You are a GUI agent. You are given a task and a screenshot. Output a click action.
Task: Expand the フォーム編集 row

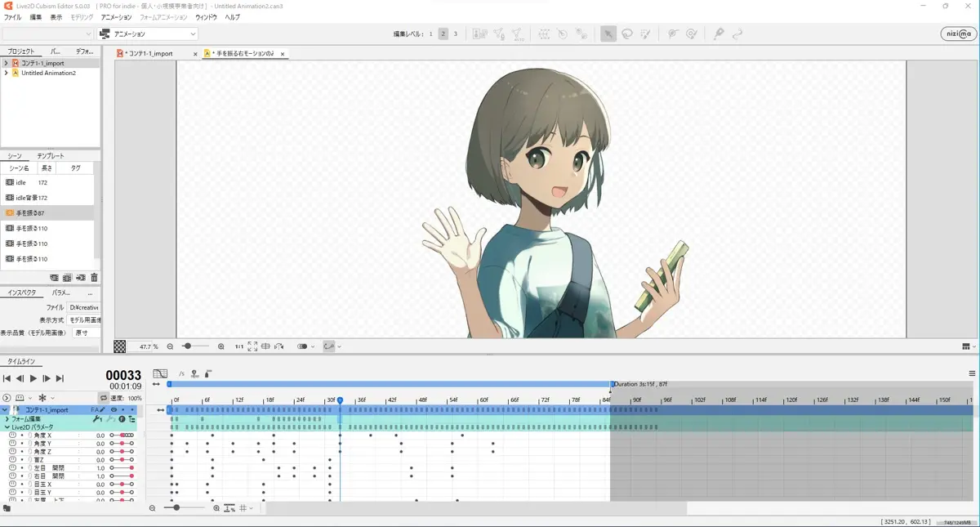coord(7,418)
